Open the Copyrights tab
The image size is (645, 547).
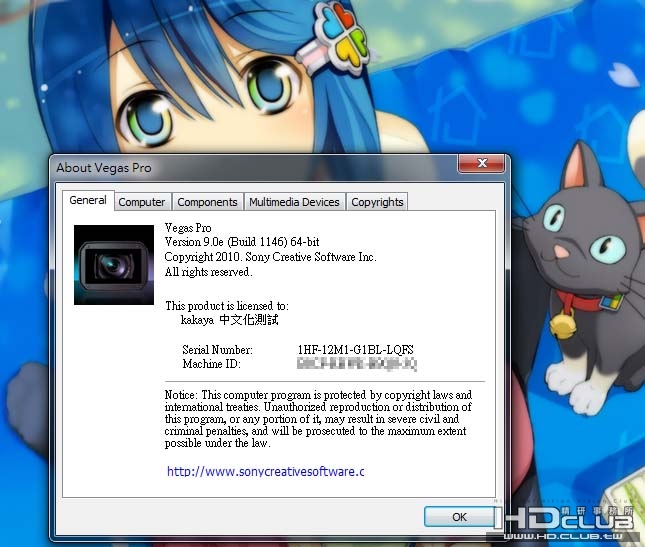pyautogui.click(x=377, y=202)
